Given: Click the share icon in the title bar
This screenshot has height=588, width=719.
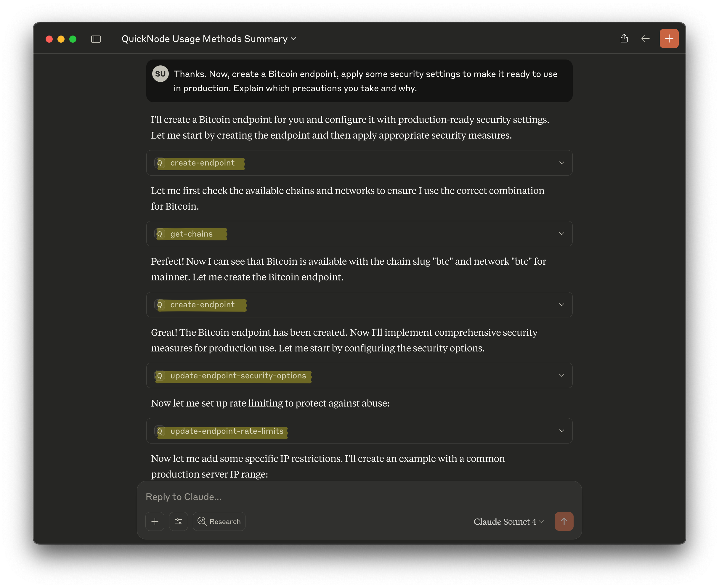Looking at the screenshot, I should pos(624,38).
